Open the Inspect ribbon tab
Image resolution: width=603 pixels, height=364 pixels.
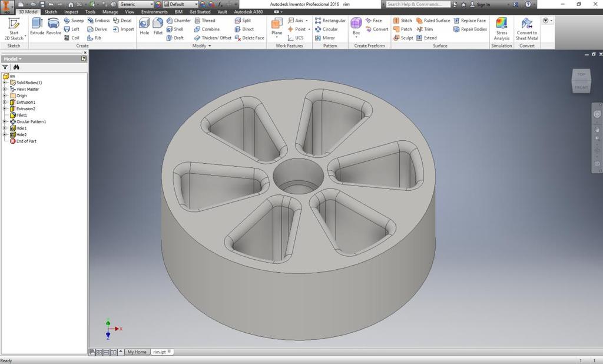click(x=71, y=12)
